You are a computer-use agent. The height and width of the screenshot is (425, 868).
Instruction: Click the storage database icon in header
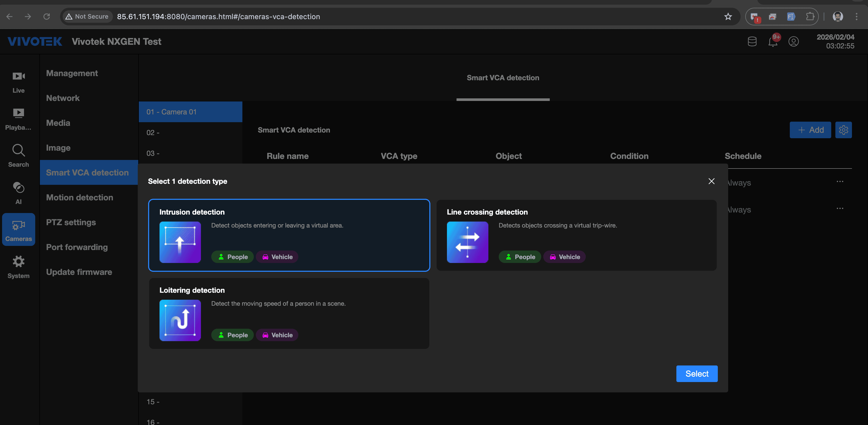point(752,42)
